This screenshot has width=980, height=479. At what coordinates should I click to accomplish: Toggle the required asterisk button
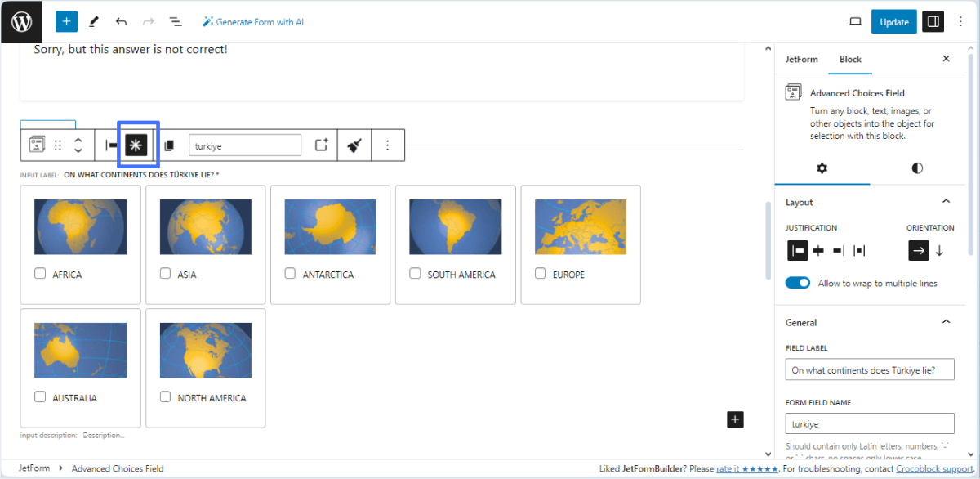pyautogui.click(x=136, y=145)
